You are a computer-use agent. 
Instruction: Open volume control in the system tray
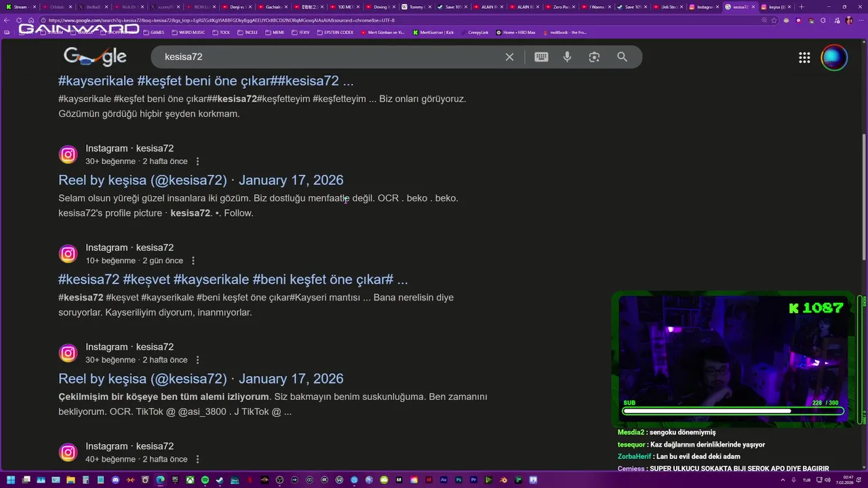pyautogui.click(x=827, y=480)
